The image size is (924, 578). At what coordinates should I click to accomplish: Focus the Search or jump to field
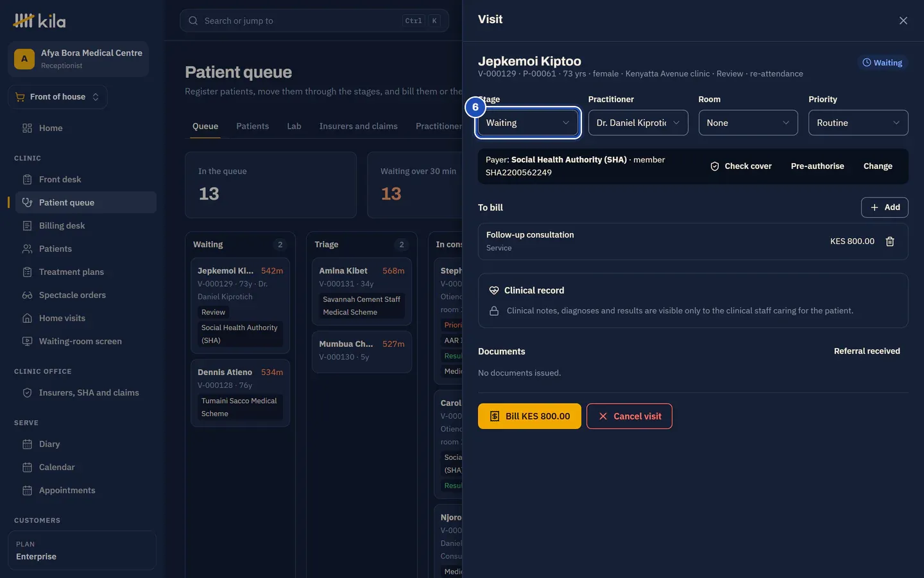pyautogui.click(x=314, y=21)
